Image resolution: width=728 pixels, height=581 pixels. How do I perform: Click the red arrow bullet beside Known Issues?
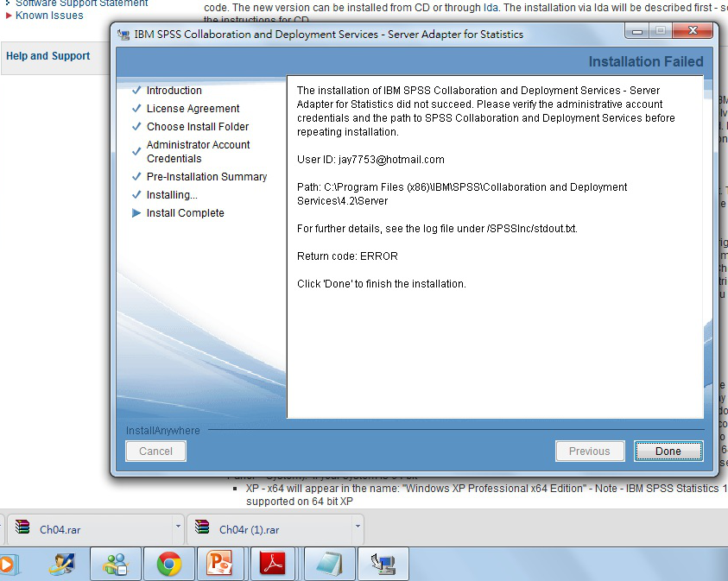[9, 16]
